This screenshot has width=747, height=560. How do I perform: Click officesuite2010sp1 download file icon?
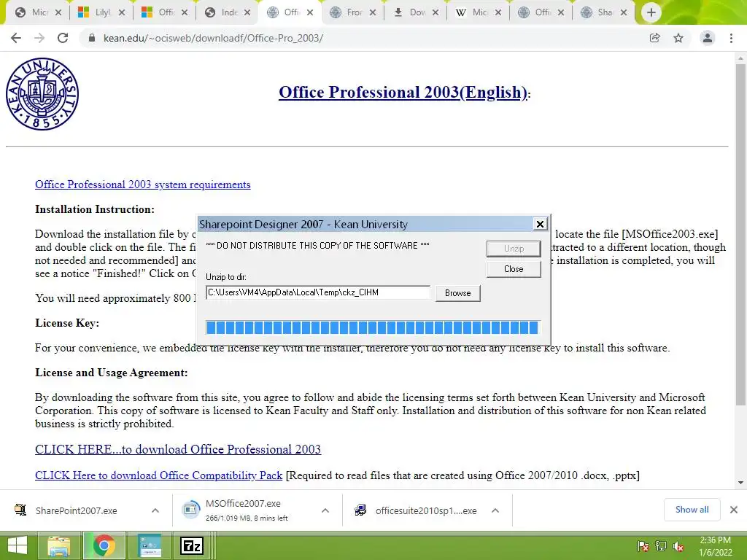360,510
